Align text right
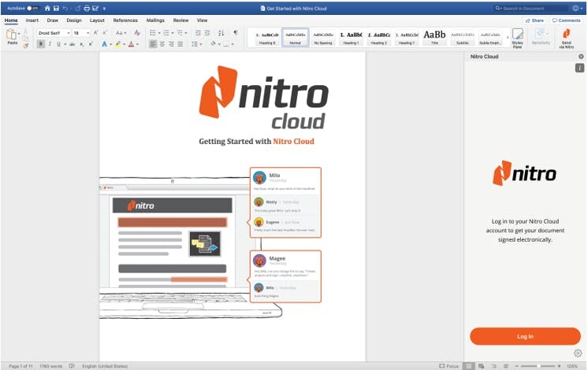The height and width of the screenshot is (370, 588). click(x=171, y=44)
